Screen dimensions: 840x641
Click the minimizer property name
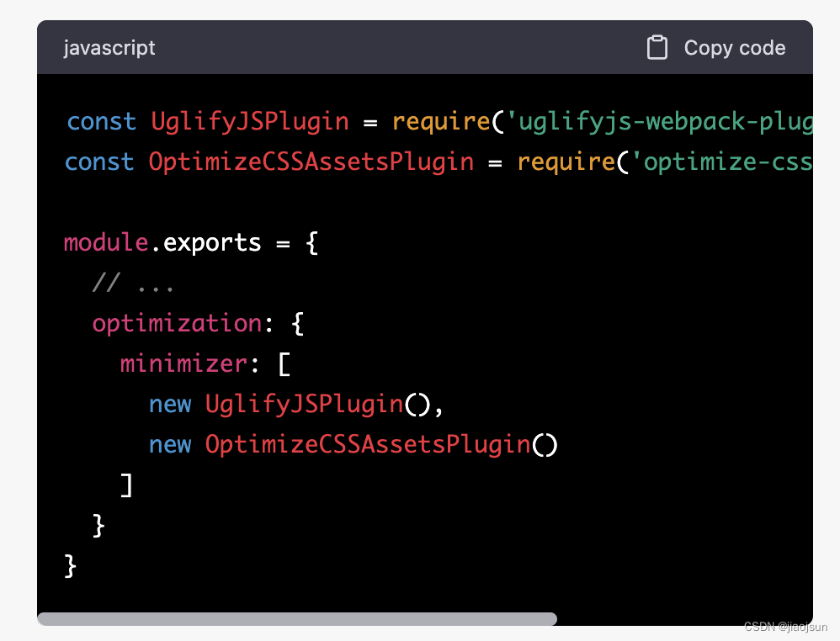[x=183, y=363]
